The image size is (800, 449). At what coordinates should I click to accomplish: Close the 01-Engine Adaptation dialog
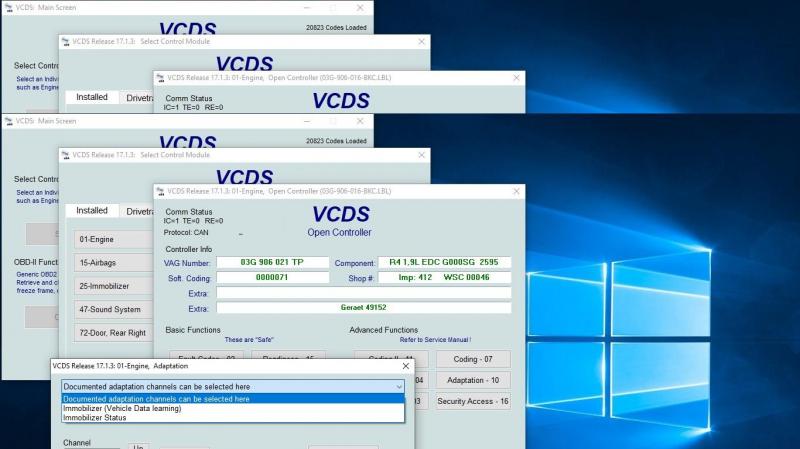tap(406, 366)
